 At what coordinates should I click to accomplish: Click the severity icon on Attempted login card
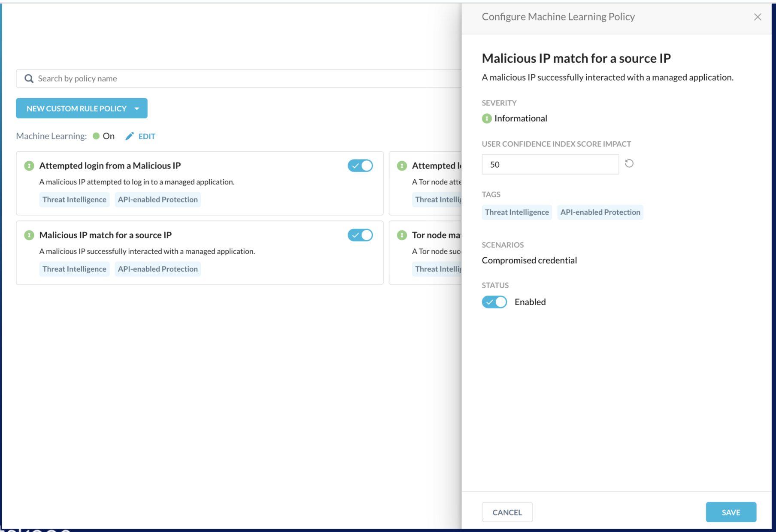pyautogui.click(x=29, y=166)
